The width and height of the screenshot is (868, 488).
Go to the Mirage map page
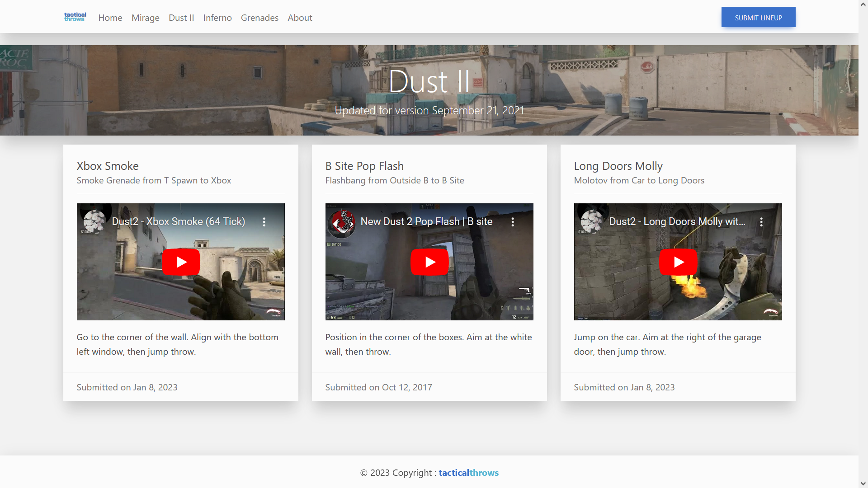(x=146, y=18)
